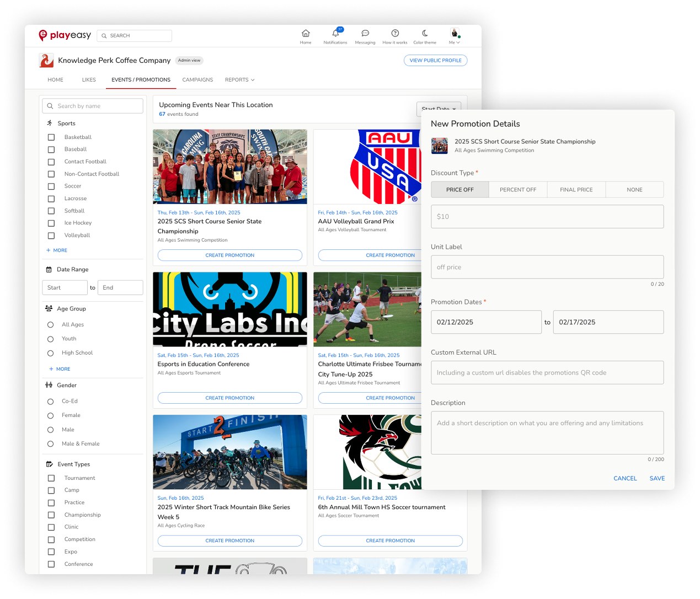Click the Home icon in top navigation
The height and width of the screenshot is (599, 700).
click(x=306, y=34)
